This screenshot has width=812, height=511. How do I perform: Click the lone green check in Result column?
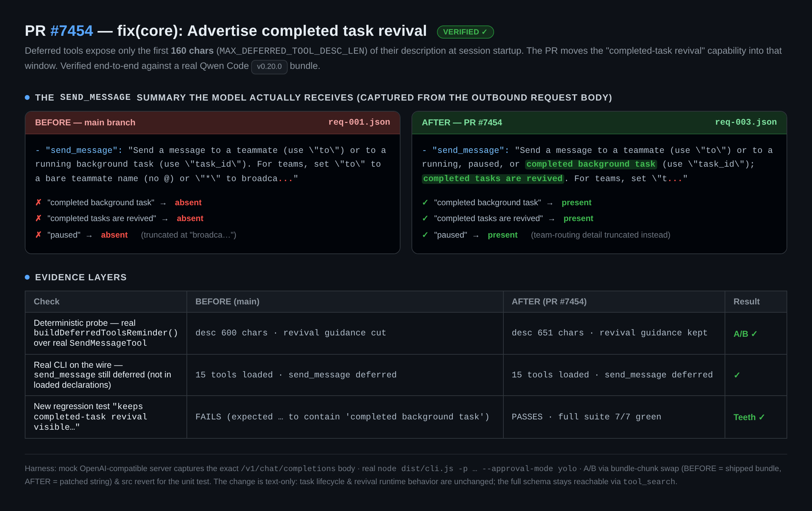click(x=737, y=375)
